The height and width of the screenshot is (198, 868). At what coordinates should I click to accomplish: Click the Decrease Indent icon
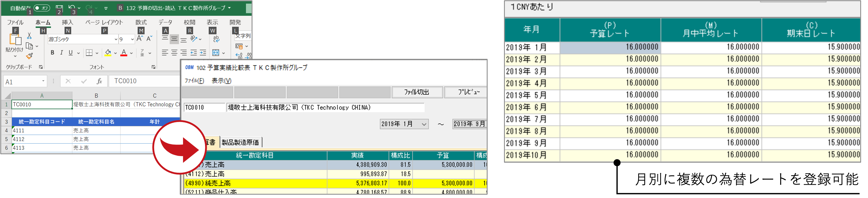pyautogui.click(x=194, y=53)
